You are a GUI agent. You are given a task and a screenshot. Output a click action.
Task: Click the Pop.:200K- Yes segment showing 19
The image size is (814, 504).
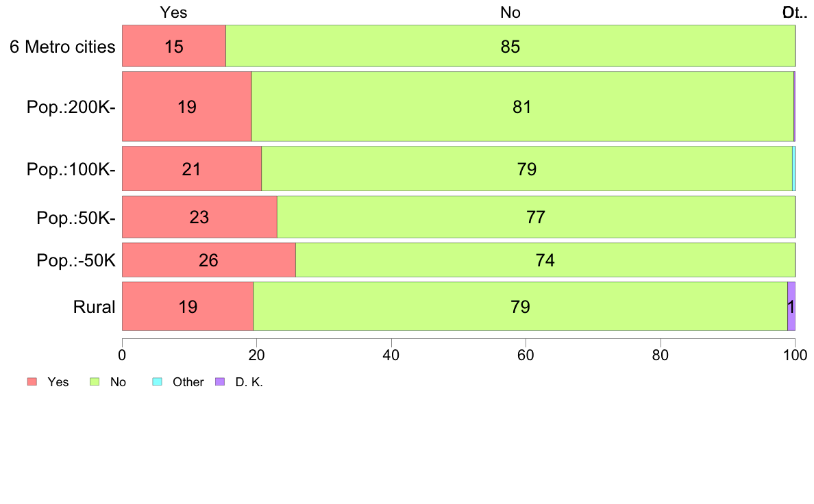pos(187,106)
